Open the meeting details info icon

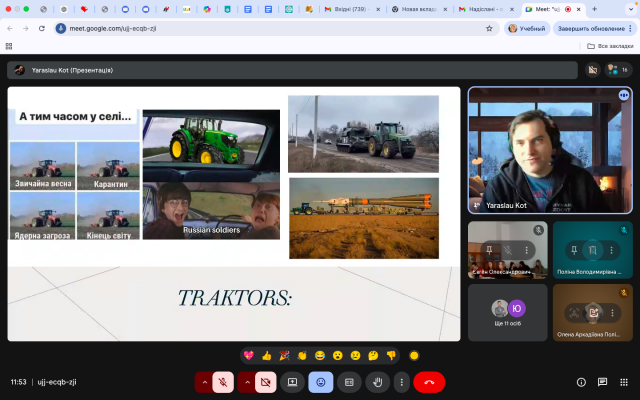pos(581,382)
